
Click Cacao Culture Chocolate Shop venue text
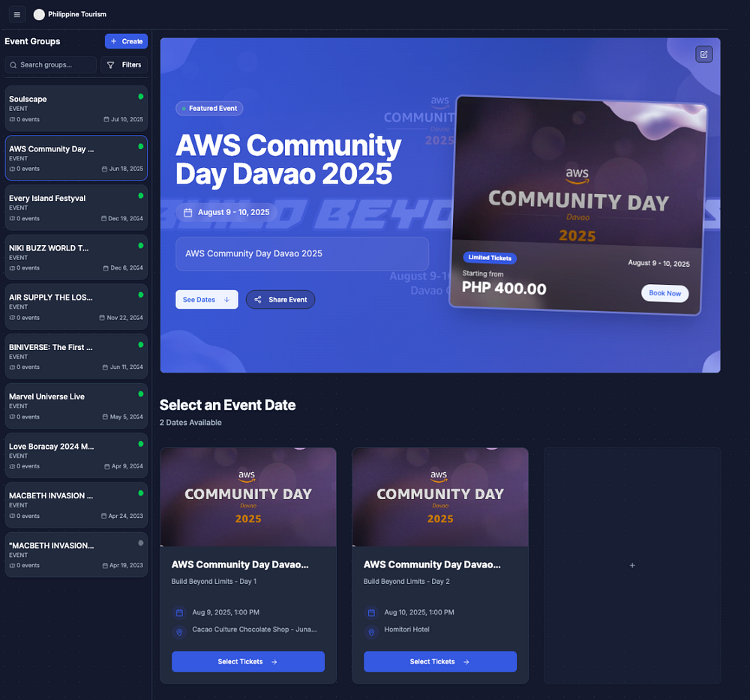[x=254, y=630]
